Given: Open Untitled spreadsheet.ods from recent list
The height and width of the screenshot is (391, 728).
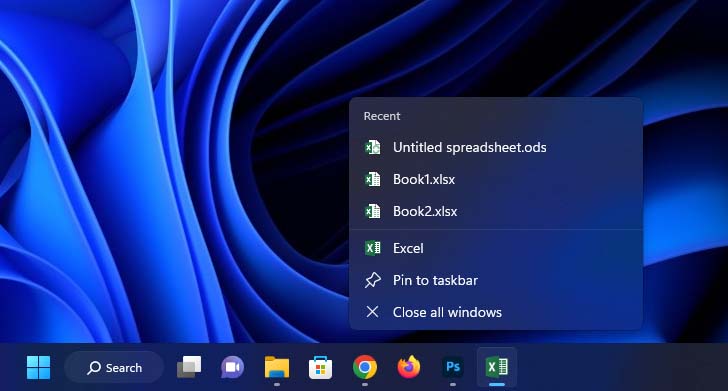Looking at the screenshot, I should click(496, 147).
